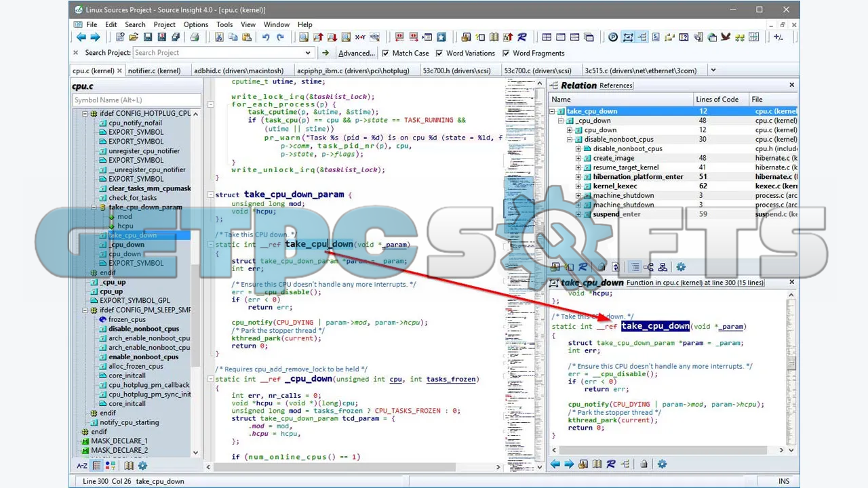Image resolution: width=868 pixels, height=488 pixels.
Task: Open context window settings gear
Action: pyautogui.click(x=662, y=464)
